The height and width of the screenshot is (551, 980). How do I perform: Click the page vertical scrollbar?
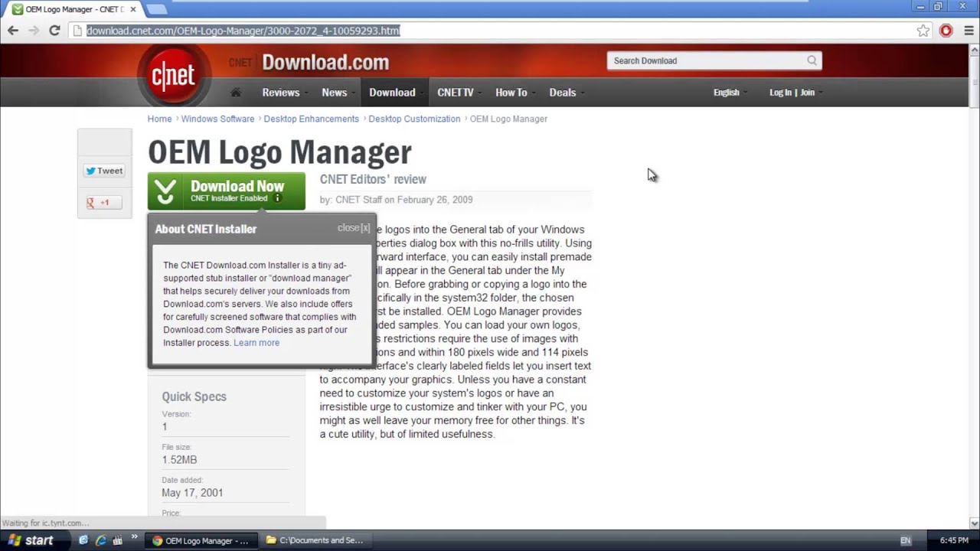974,287
